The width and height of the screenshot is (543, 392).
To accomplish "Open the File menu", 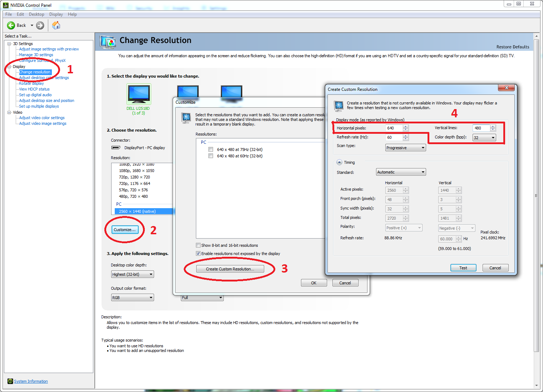I will (9, 14).
